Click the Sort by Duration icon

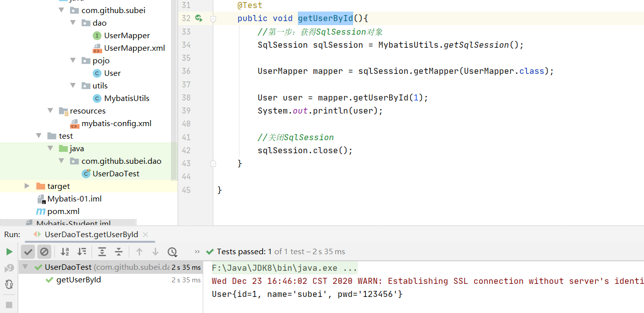point(82,252)
